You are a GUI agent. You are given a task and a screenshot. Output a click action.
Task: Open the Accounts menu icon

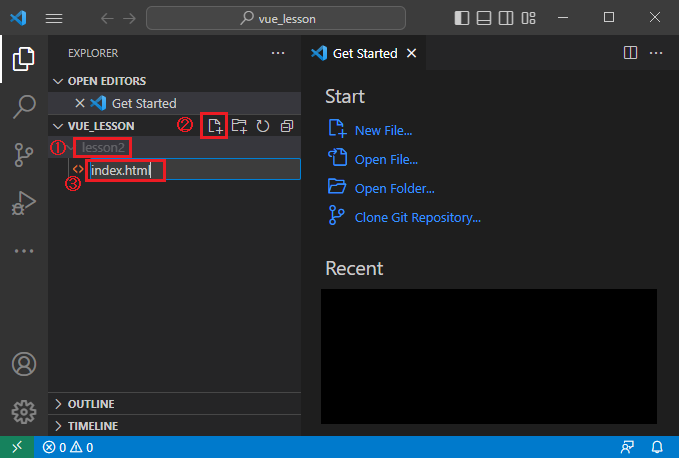[24, 364]
